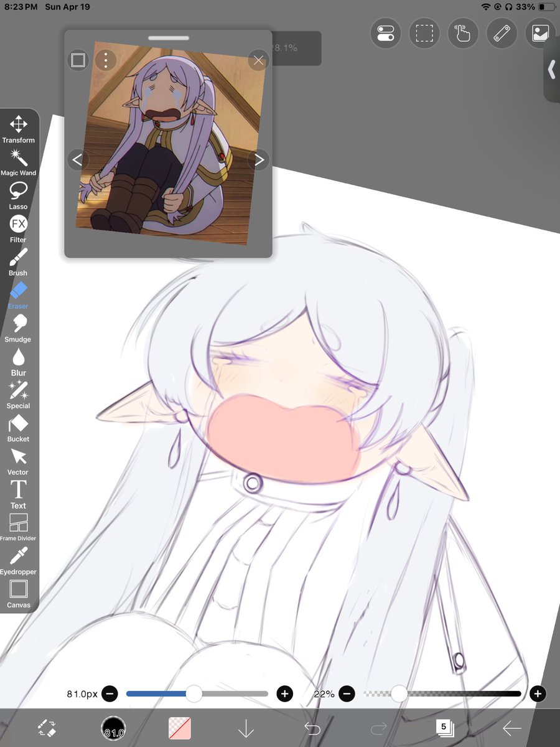Go back with the left arrow
560x747 pixels.
pos(511,728)
